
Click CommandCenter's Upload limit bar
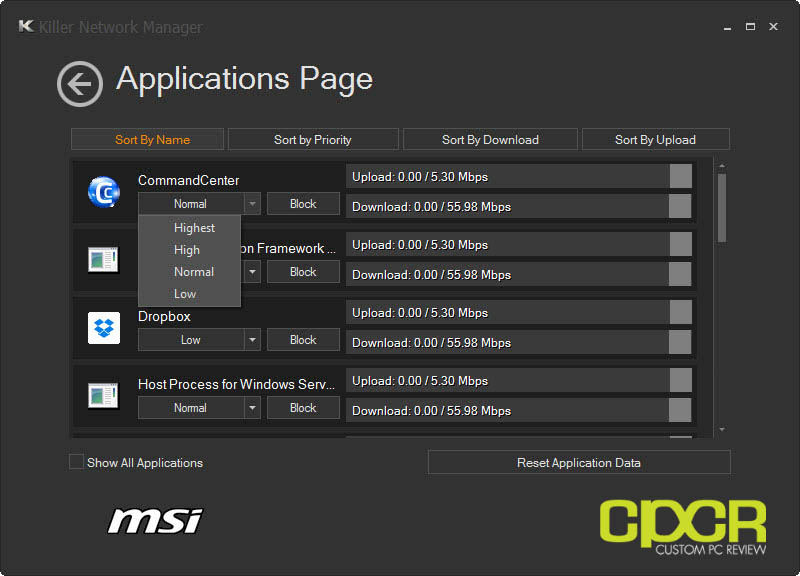[519, 177]
